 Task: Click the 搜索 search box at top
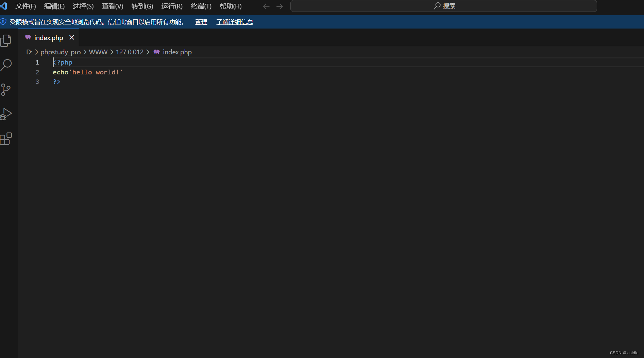[444, 6]
